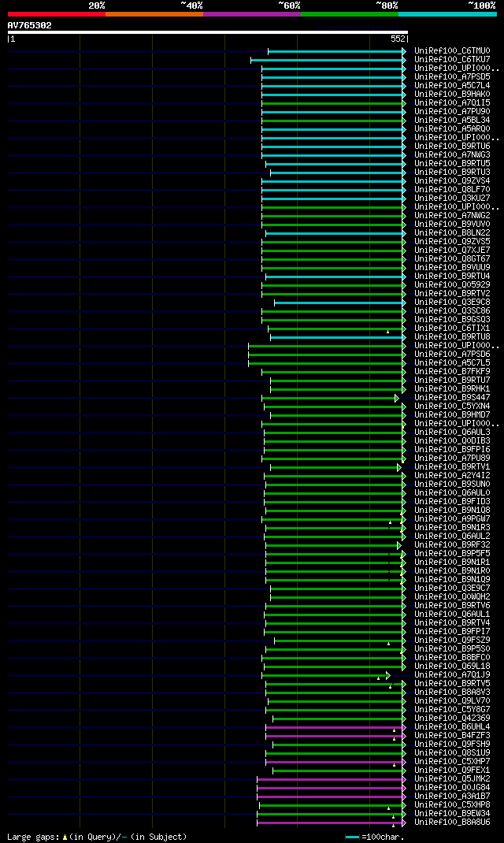504x843 pixels.
Task: Select the UniRef100_A2Y4I2 label
Action: (x=452, y=475)
